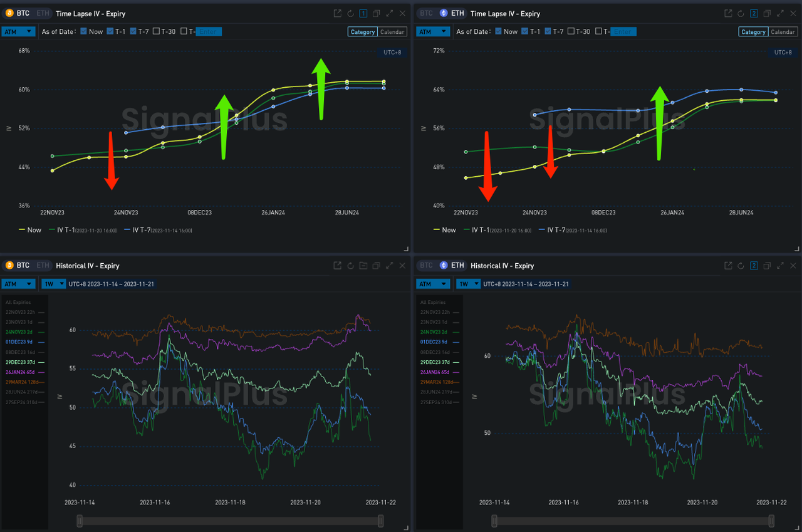Check T-30 in ETH Time Lapse panel
Image resolution: width=802 pixels, height=532 pixels.
tap(571, 31)
